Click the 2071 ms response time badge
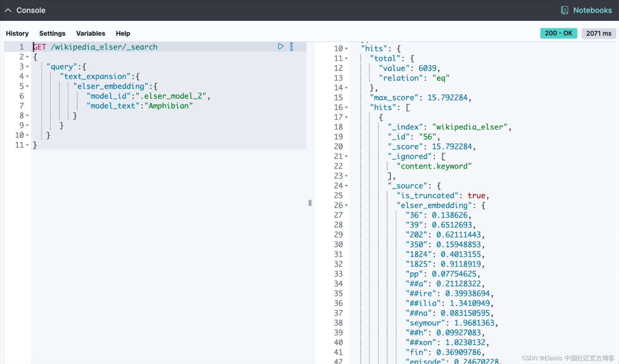This screenshot has width=619, height=364. (x=598, y=33)
